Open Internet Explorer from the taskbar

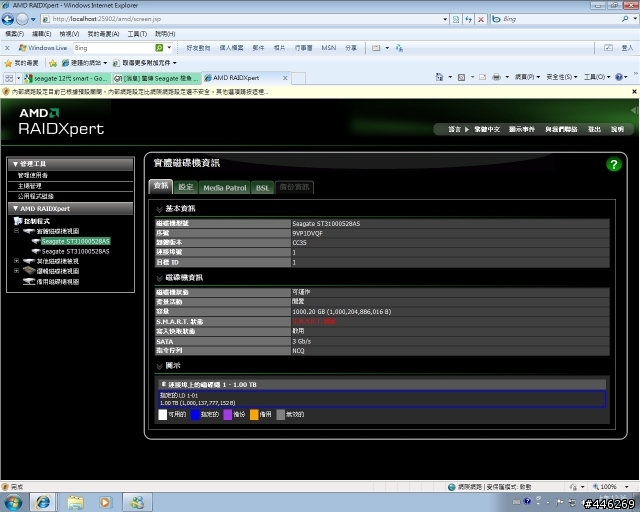point(42,502)
